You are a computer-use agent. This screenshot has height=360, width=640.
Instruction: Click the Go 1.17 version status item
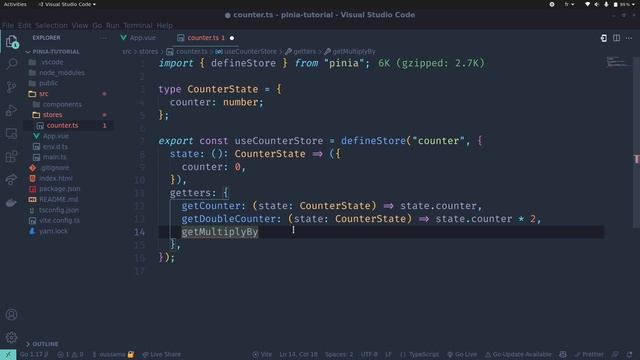click(34, 355)
